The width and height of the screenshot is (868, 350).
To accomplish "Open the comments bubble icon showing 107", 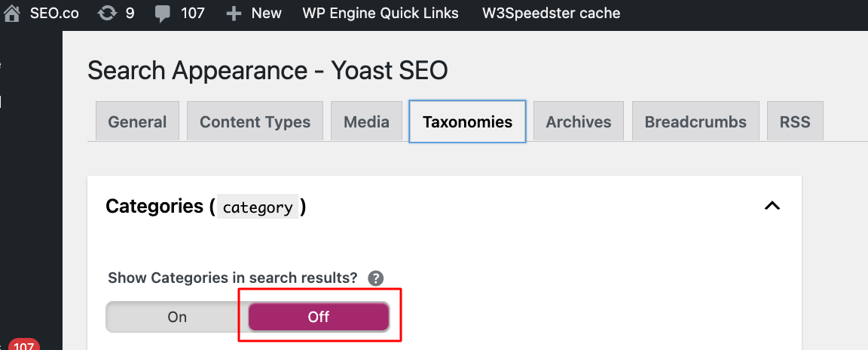I will 162,14.
